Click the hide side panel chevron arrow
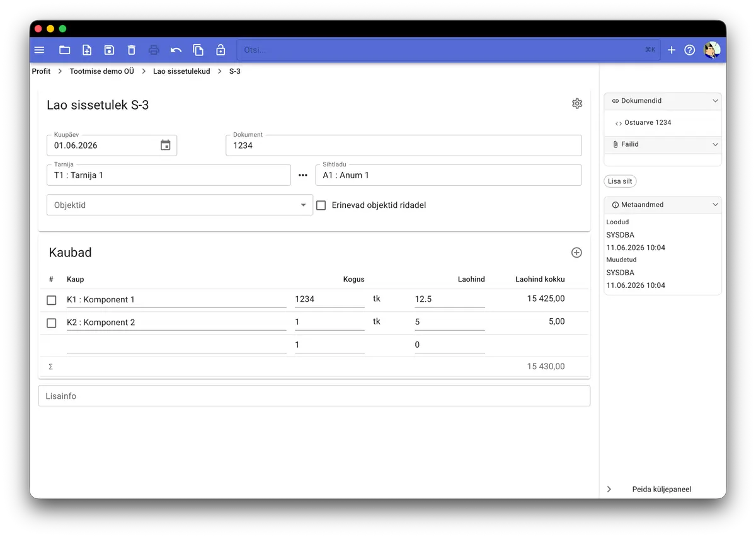756x538 pixels. click(x=609, y=489)
